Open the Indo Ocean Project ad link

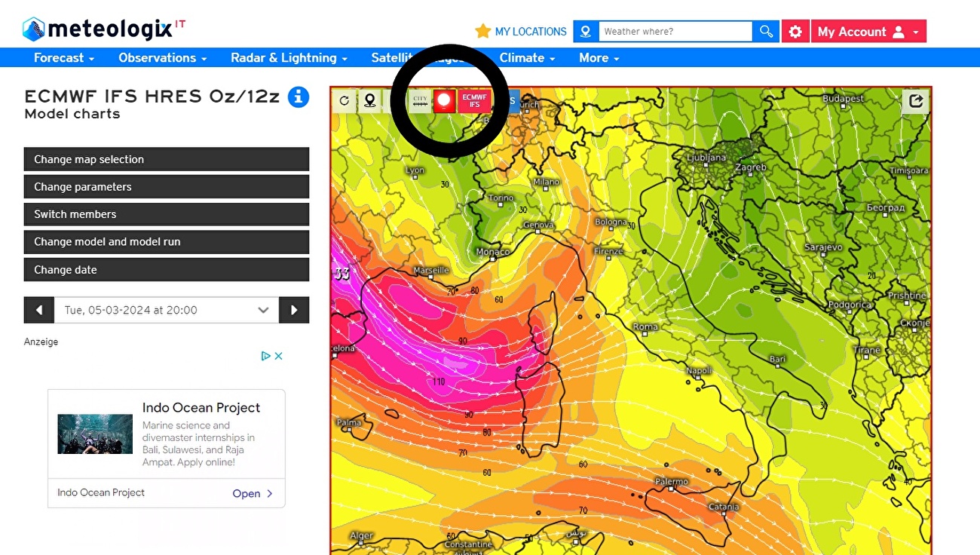click(x=253, y=493)
